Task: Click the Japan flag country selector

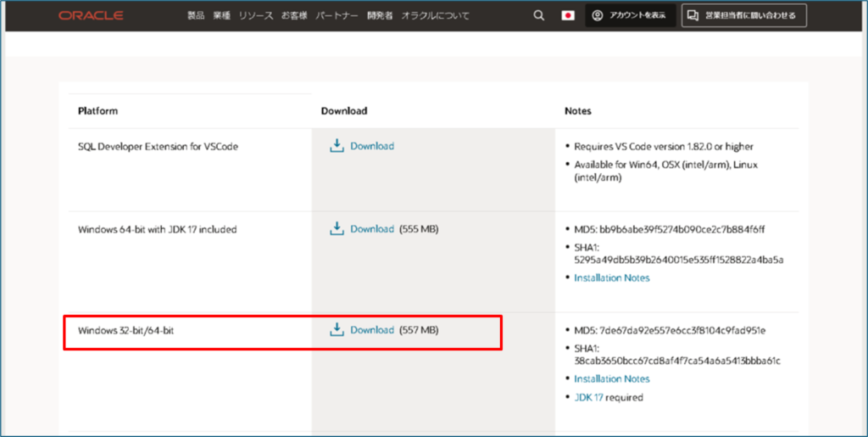Action: 568,15
